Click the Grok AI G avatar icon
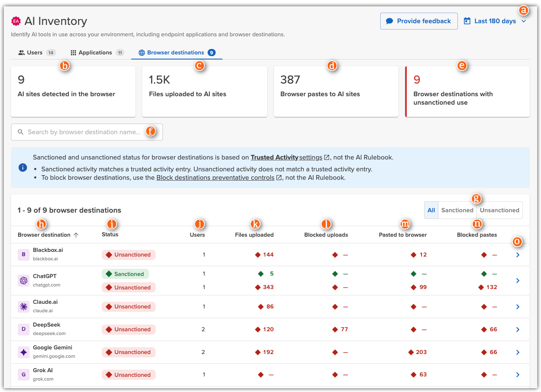 coord(24,375)
